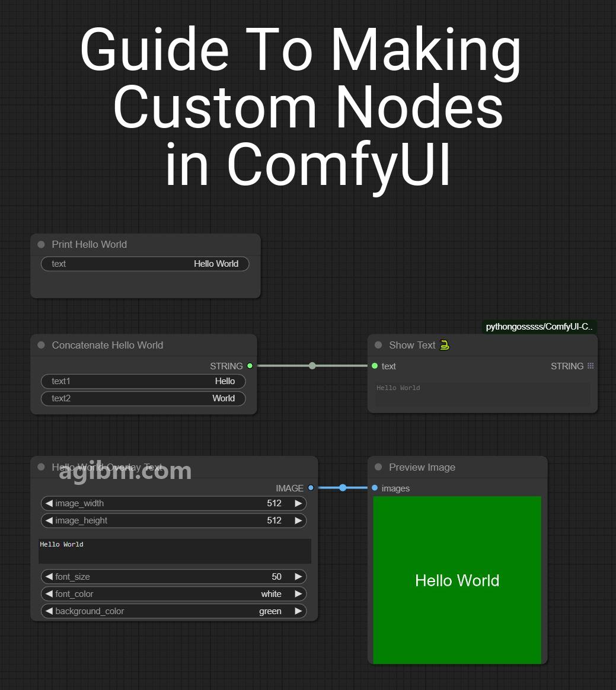
Task: Decrease font_size with left arrow
Action: point(49,576)
